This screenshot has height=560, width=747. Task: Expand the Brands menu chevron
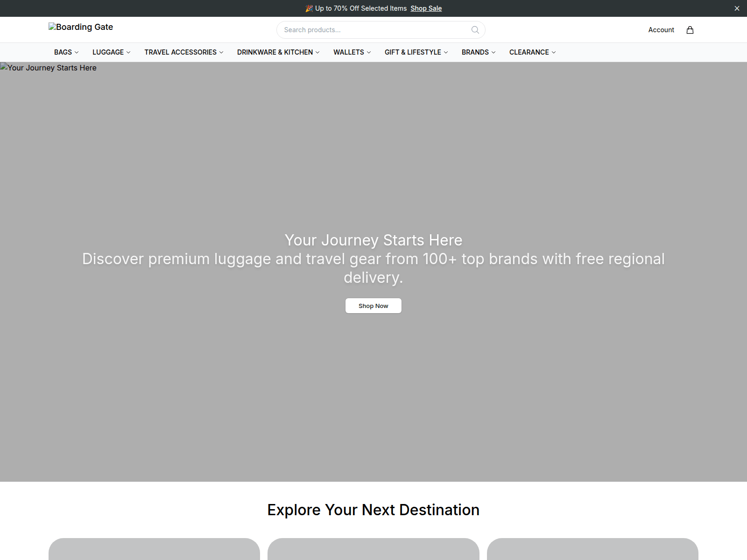pos(493,52)
